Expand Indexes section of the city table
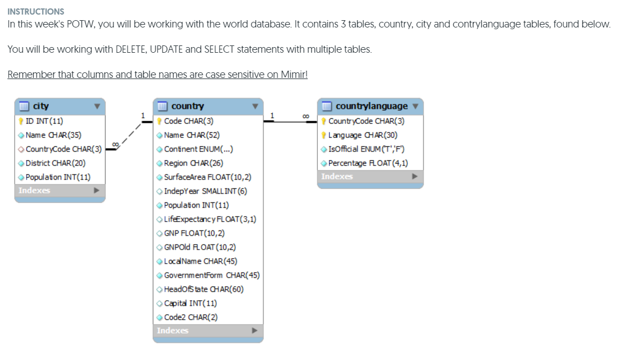Image resolution: width=620 pixels, height=364 pixels. [x=97, y=190]
